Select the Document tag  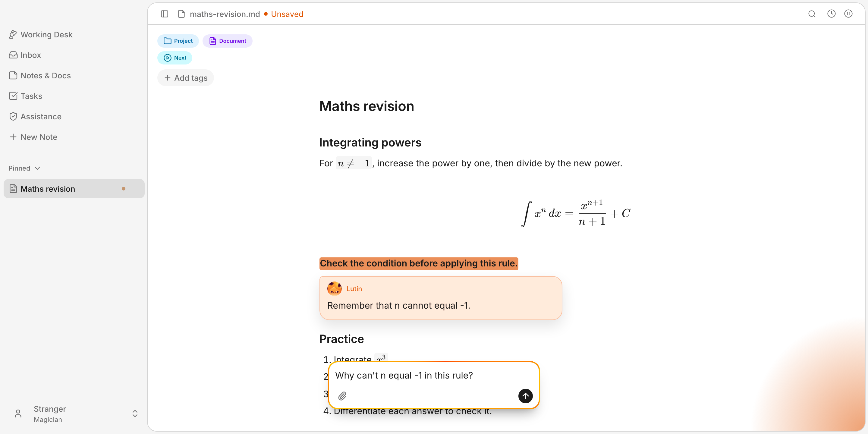point(228,41)
